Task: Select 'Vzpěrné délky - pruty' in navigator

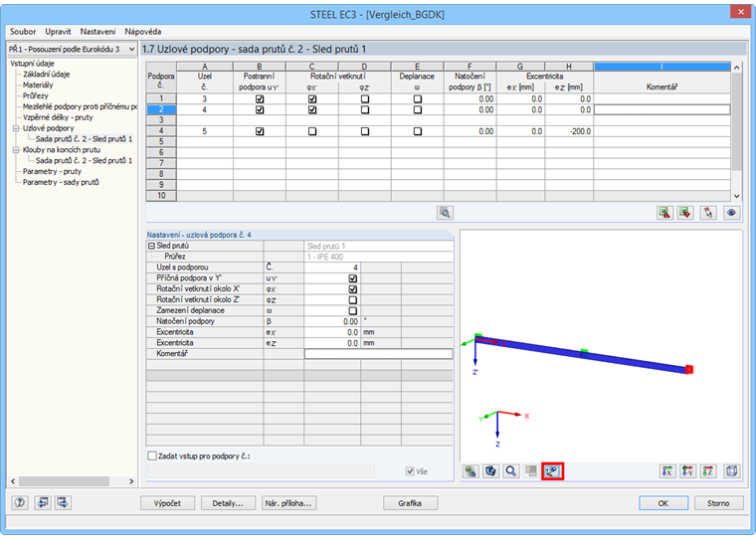Action: point(58,117)
